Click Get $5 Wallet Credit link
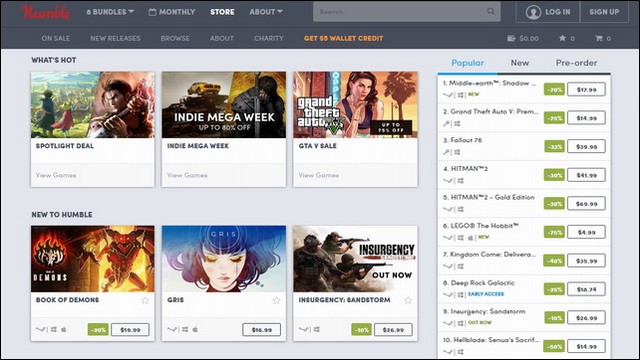The height and width of the screenshot is (360, 640). pos(343,38)
